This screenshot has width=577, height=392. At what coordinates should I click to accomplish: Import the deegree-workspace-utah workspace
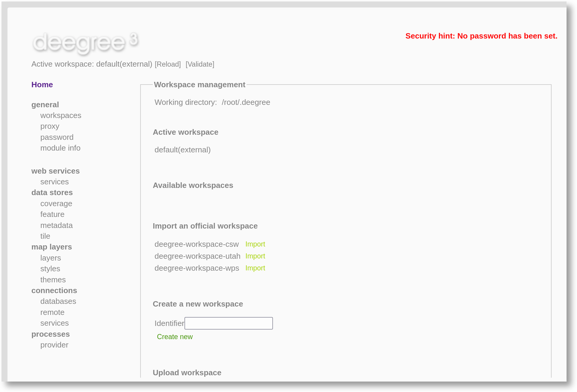pyautogui.click(x=255, y=256)
